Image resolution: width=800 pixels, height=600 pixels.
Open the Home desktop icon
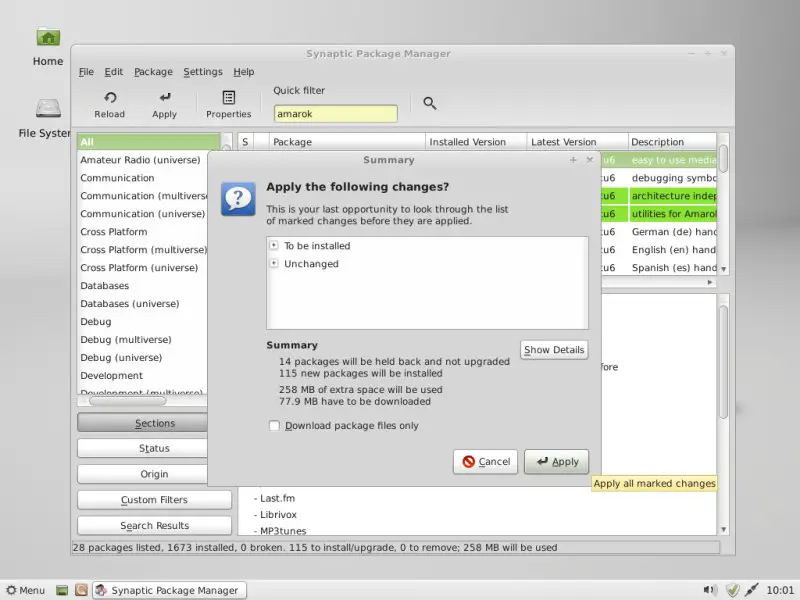point(48,37)
